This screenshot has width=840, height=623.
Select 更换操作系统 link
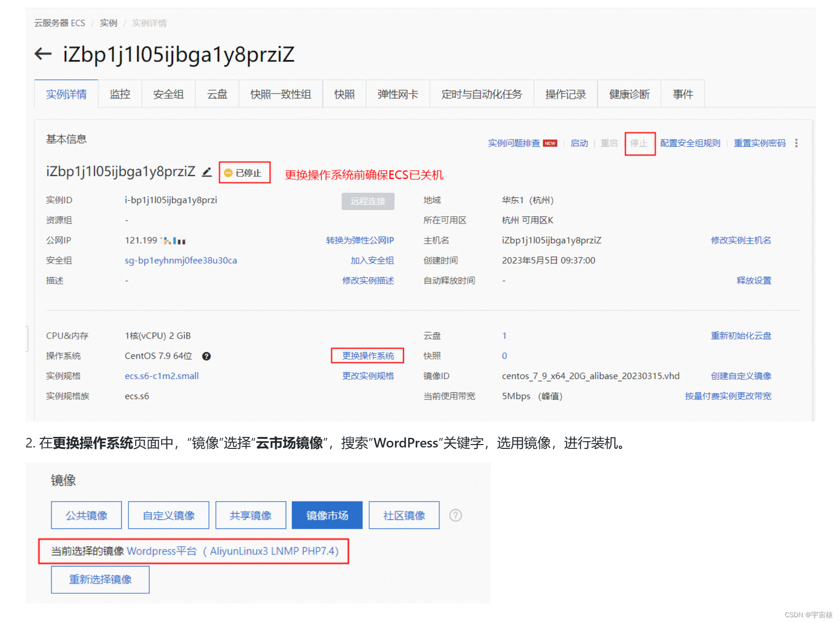click(x=368, y=356)
